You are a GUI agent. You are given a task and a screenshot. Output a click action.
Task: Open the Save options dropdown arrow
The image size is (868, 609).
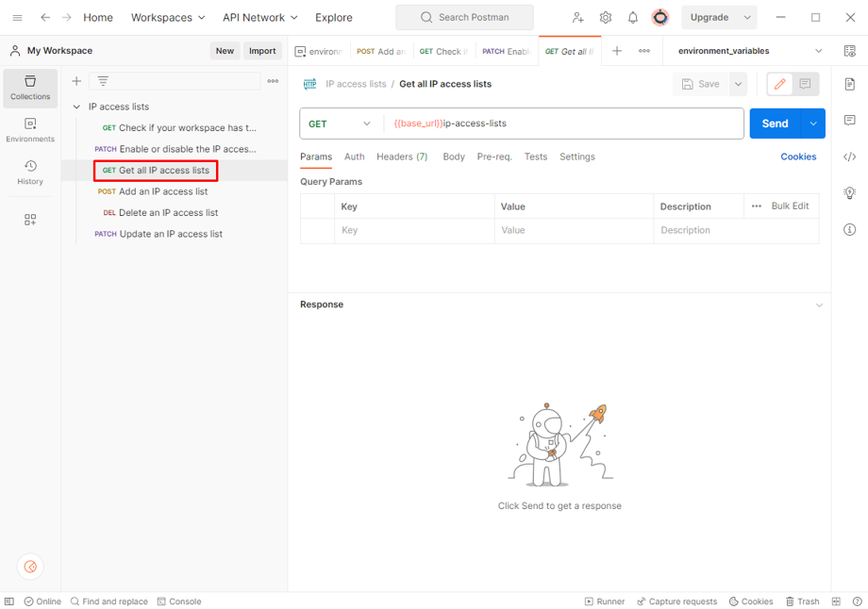point(738,84)
